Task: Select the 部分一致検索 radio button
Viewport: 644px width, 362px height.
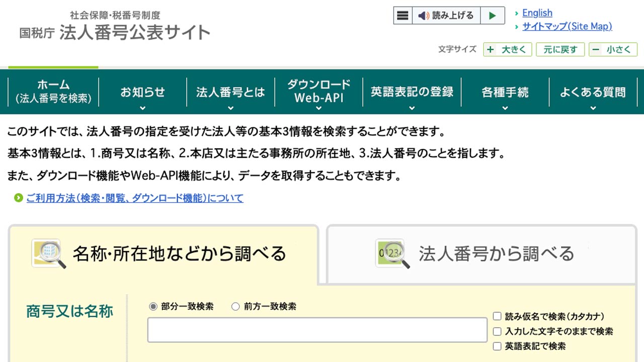Action: 153,306
